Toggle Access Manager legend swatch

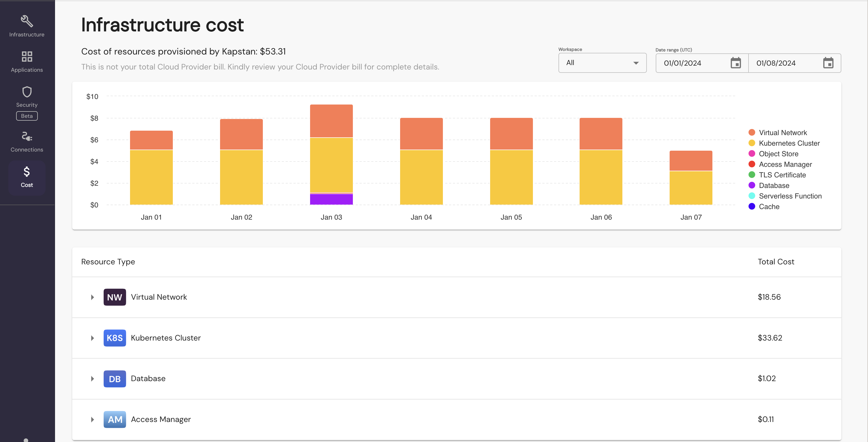click(x=752, y=164)
